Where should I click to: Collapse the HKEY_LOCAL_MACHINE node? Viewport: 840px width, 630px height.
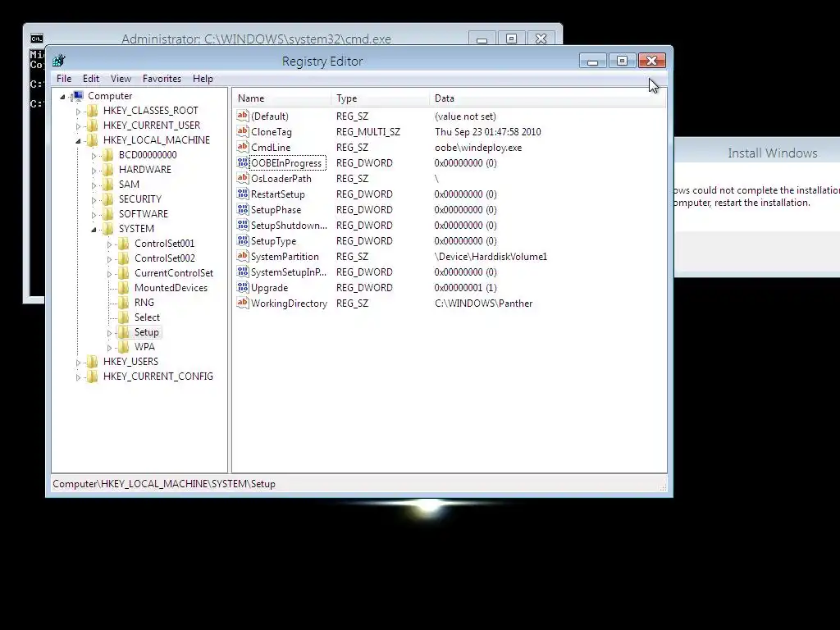pos(78,141)
